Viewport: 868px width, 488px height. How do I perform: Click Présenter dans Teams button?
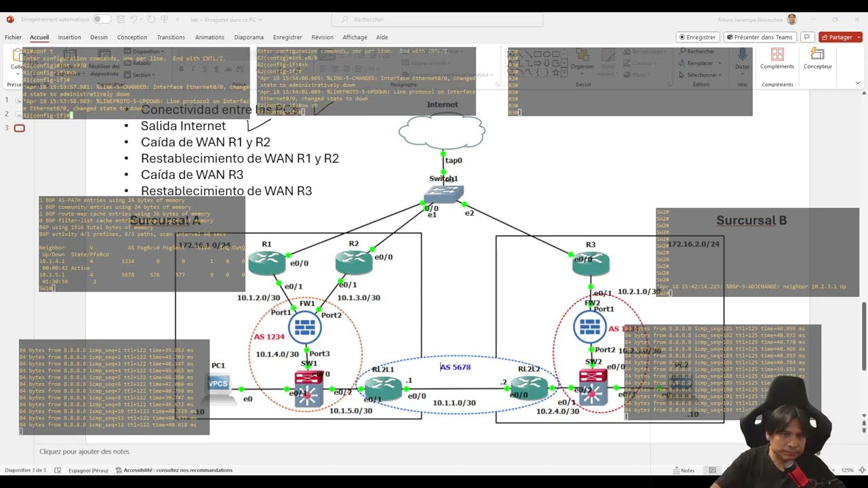click(x=759, y=37)
